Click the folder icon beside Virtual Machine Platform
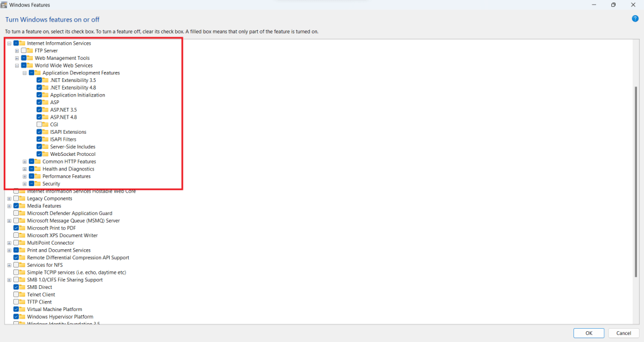This screenshot has width=644, height=342. 23,310
